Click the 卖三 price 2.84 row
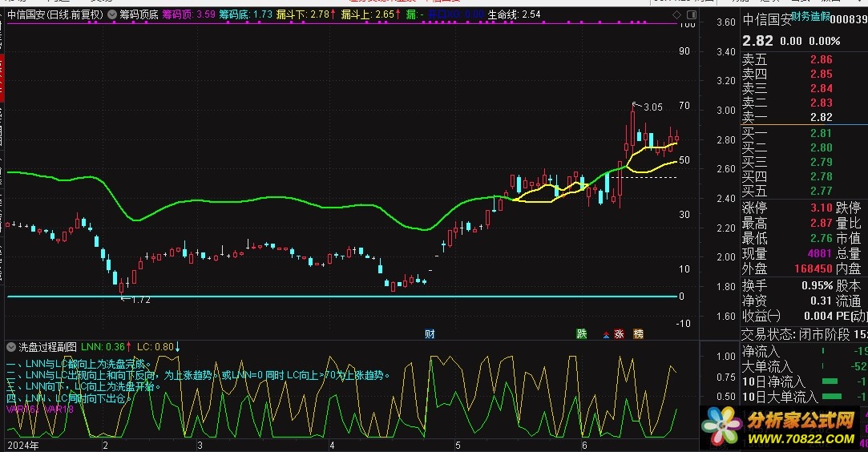Image resolution: width=868 pixels, height=452 pixels. point(787,88)
